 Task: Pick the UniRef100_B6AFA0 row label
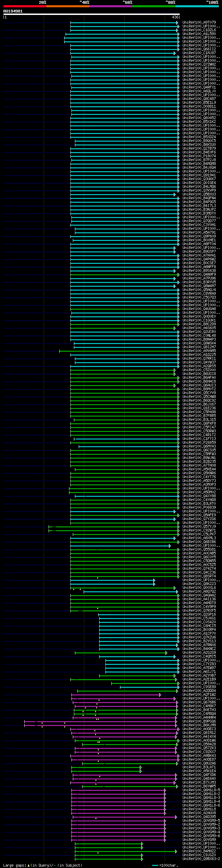coord(199,378)
